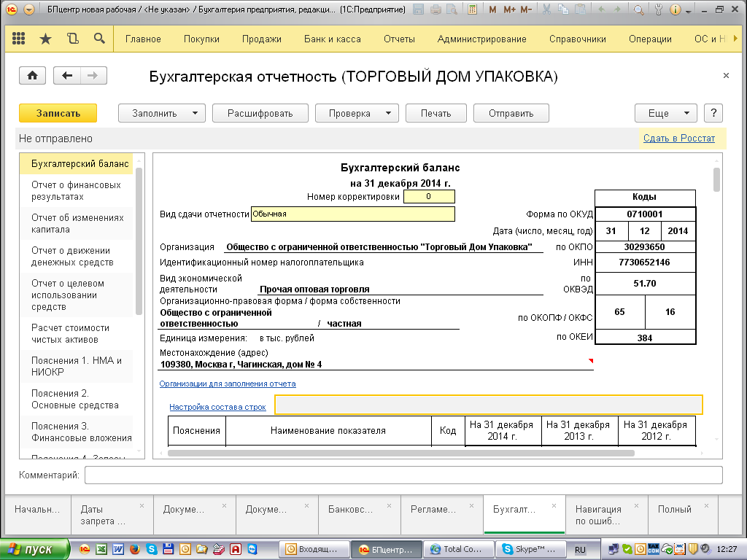Image resolution: width=747 pixels, height=560 pixels.
Task: Go to the home page button
Action: (x=32, y=76)
